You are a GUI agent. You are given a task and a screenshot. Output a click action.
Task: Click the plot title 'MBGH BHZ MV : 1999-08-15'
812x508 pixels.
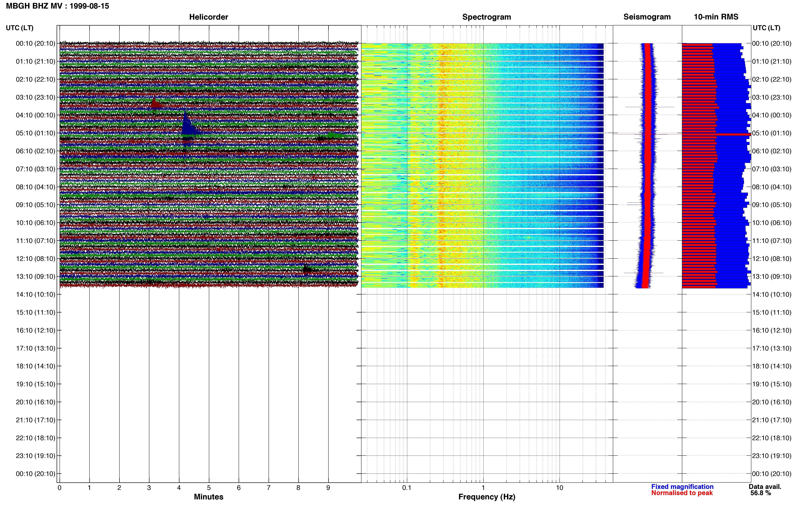click(57, 6)
